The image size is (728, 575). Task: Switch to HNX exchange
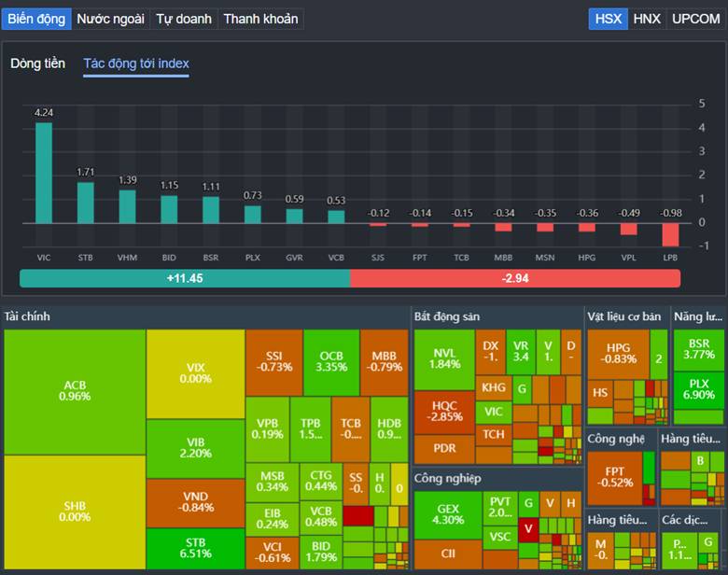[x=647, y=19]
